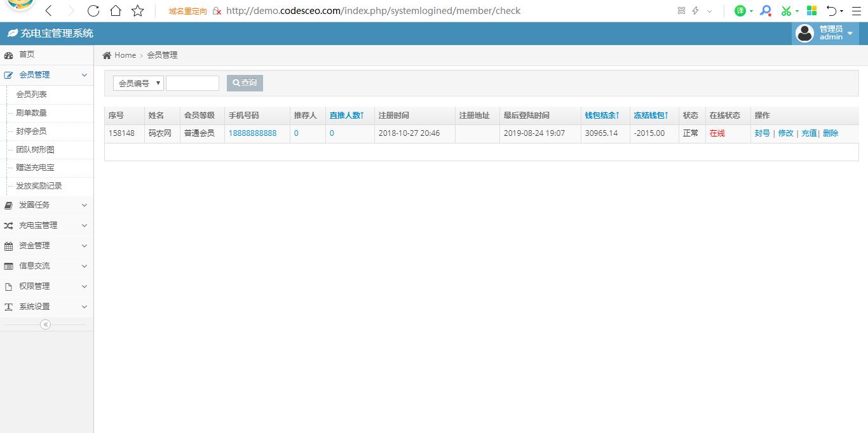The width and height of the screenshot is (868, 433).
Task: Sort by 冻结钱包 column header
Action: (x=651, y=116)
